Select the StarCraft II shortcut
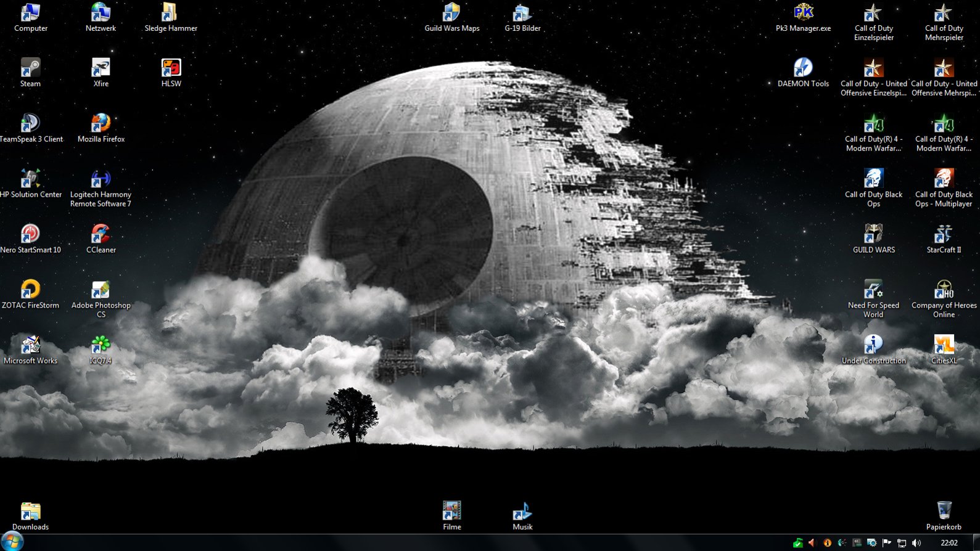This screenshot has height=551, width=980. click(944, 234)
